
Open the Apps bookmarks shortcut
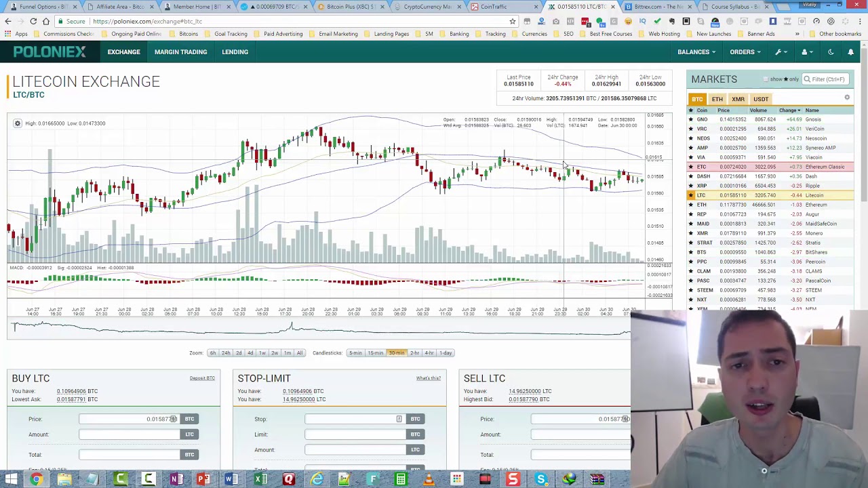[x=16, y=34]
